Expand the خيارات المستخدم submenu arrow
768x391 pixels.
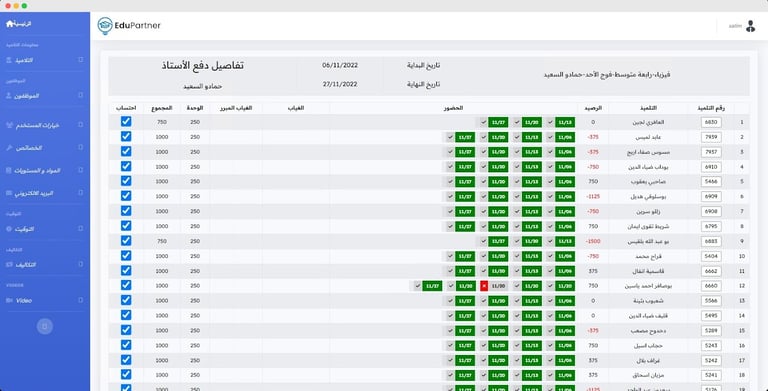pyautogui.click(x=81, y=125)
